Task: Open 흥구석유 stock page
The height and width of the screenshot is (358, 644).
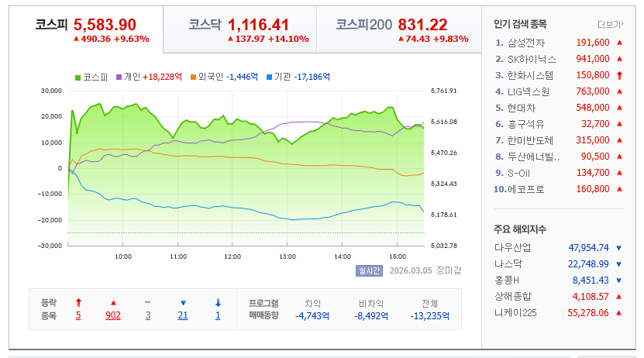Action: [525, 124]
